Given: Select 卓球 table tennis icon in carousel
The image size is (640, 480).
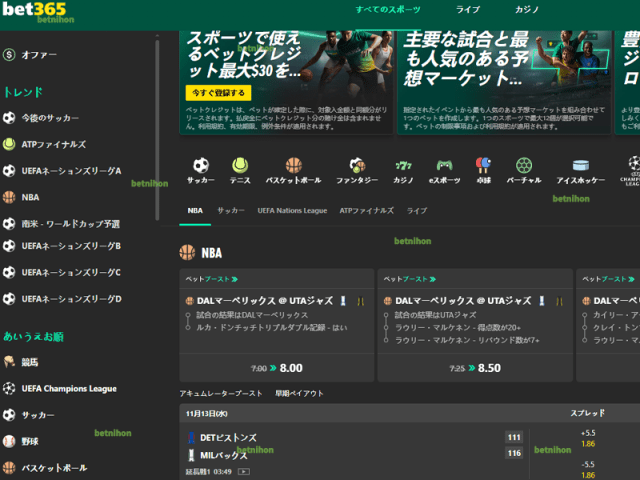Looking at the screenshot, I should point(484,165).
